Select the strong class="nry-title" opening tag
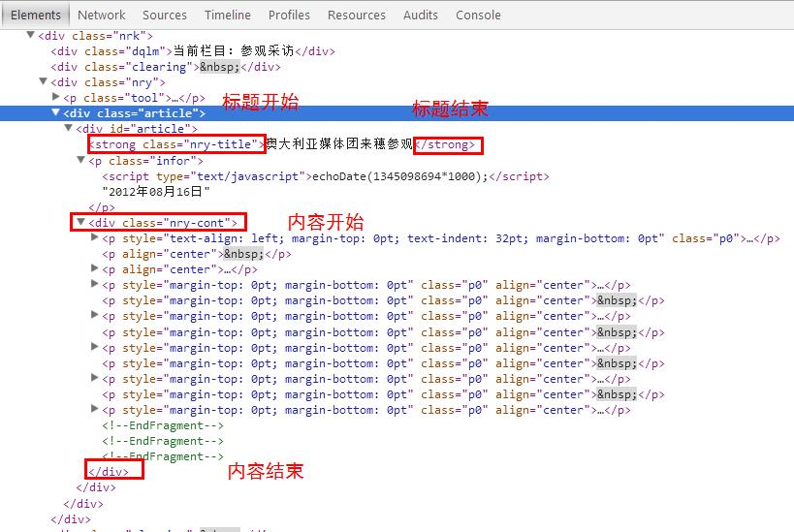The width and height of the screenshot is (794, 532). click(176, 144)
